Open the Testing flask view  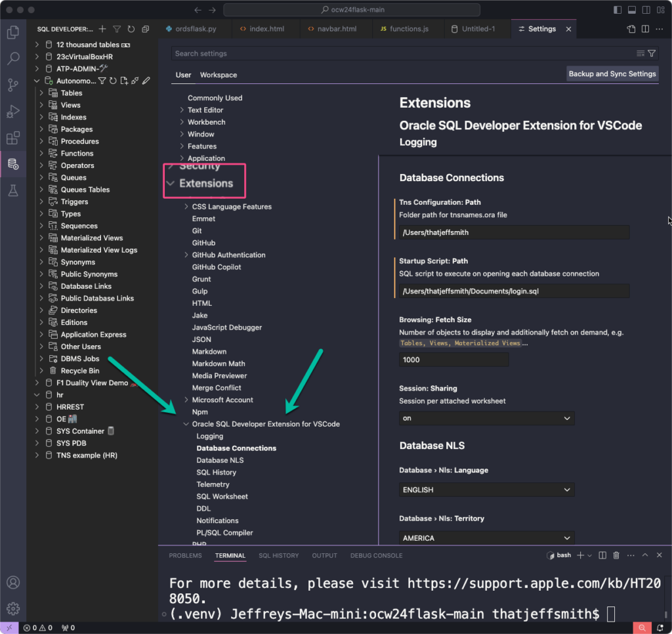13,191
